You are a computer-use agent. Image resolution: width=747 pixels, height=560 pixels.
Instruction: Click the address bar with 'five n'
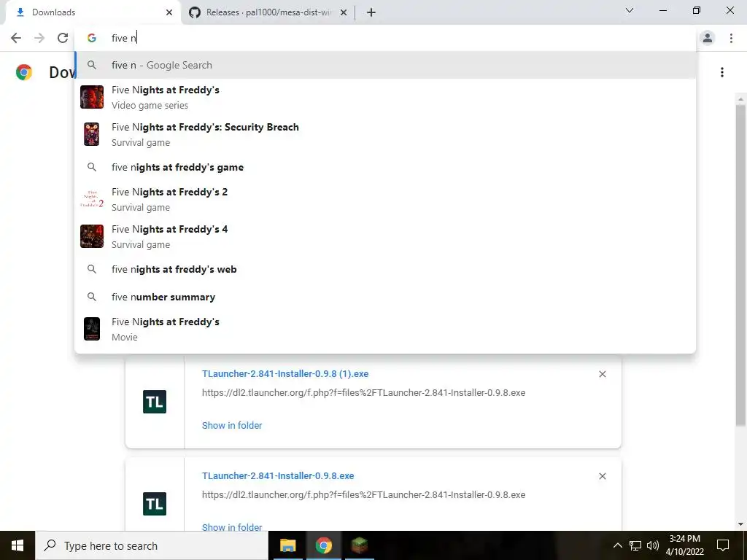click(x=386, y=38)
